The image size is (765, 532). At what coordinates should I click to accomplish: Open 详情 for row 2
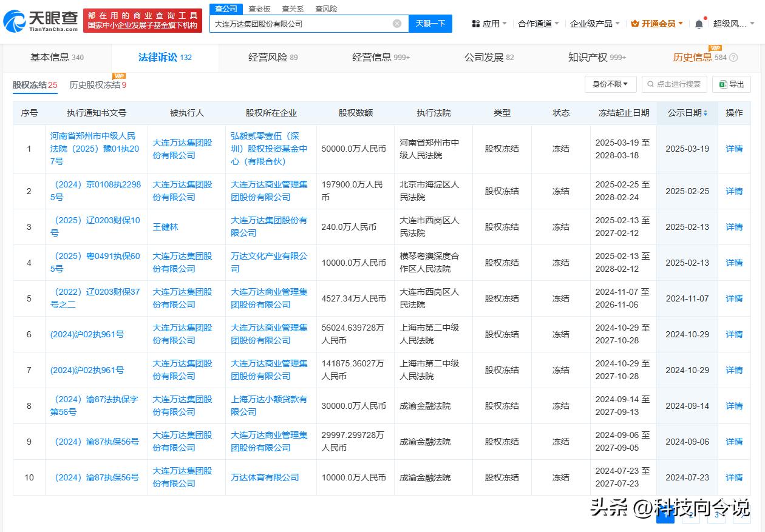[734, 191]
